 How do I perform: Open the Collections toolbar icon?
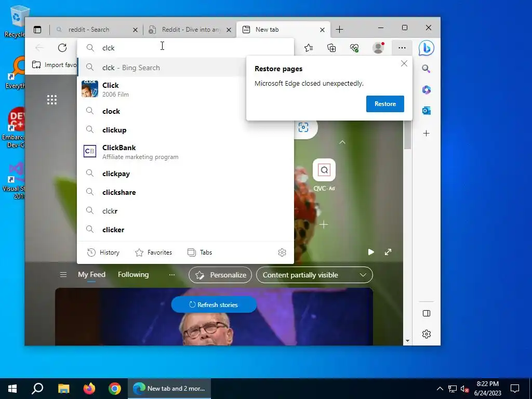[x=331, y=48]
